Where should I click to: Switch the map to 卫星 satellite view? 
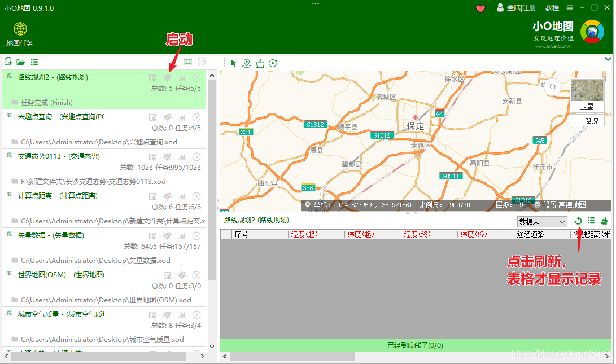587,95
